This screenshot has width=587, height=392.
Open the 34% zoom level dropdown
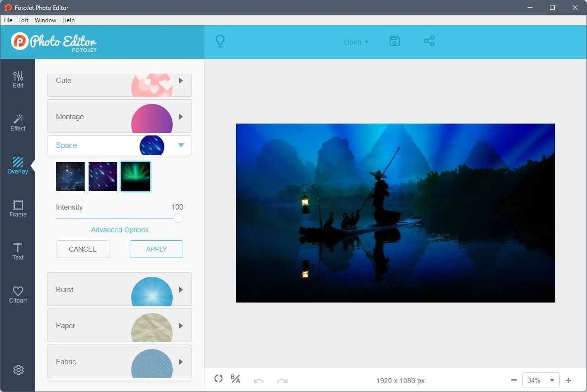pos(540,380)
